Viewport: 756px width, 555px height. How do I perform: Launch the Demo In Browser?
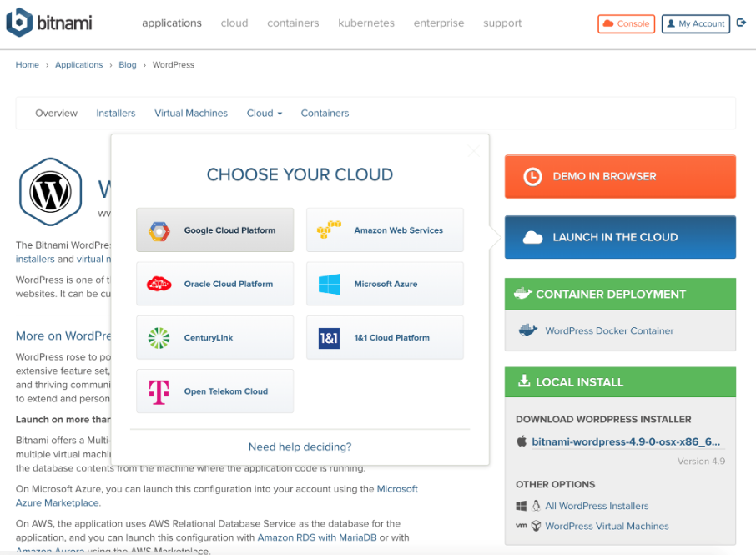(619, 176)
